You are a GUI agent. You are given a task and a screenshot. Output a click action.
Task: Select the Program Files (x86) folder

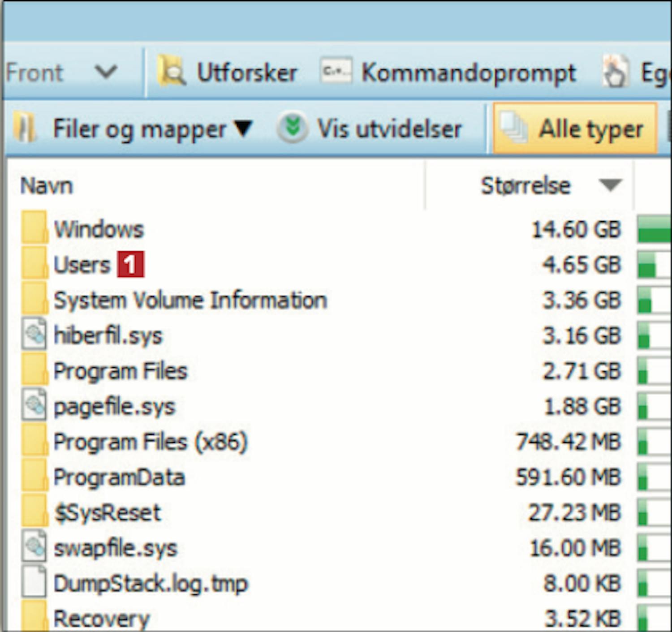coord(150,442)
